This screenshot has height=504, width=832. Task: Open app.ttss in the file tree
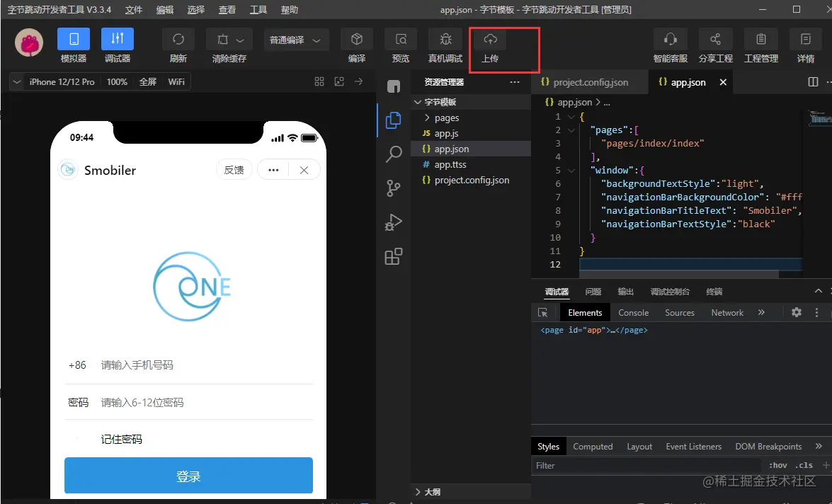click(x=471, y=164)
